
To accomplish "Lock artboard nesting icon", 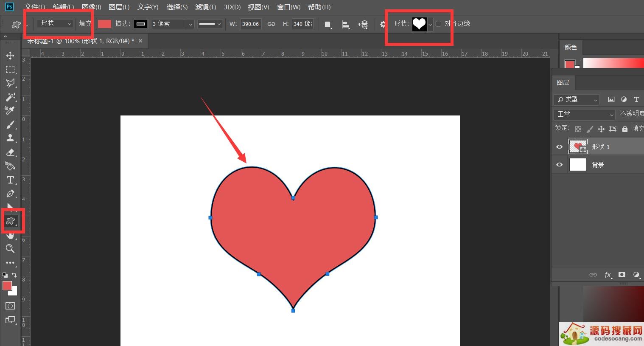I will 613,129.
